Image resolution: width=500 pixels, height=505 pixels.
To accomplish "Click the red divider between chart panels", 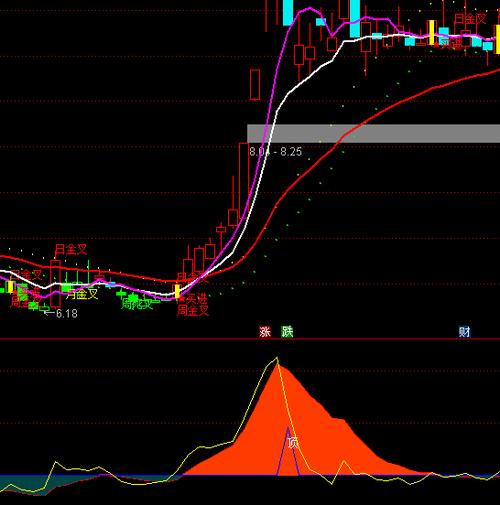I will (250, 339).
